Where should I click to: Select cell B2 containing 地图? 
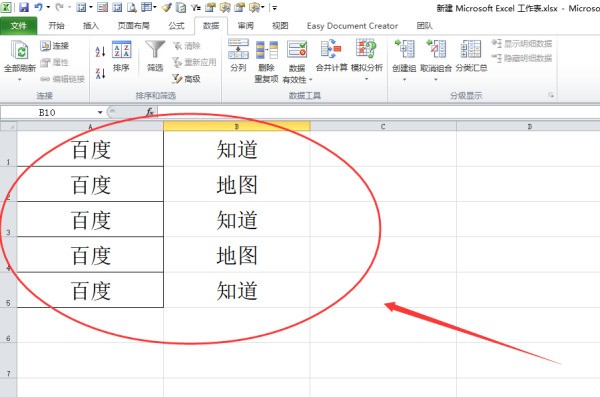pyautogui.click(x=236, y=184)
